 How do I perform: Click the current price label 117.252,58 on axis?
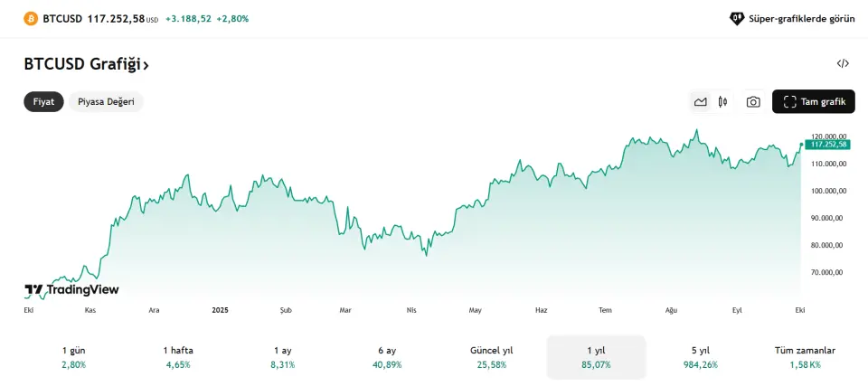point(828,144)
